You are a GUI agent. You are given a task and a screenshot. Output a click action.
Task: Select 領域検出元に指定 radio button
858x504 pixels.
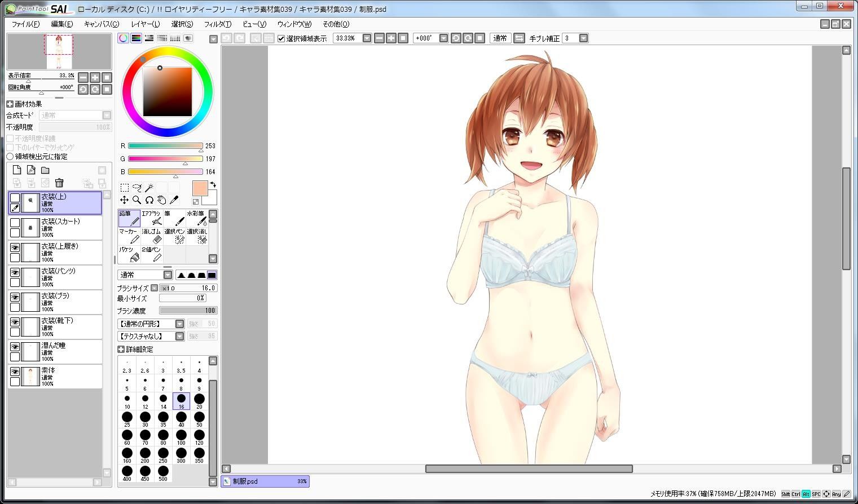tap(10, 157)
